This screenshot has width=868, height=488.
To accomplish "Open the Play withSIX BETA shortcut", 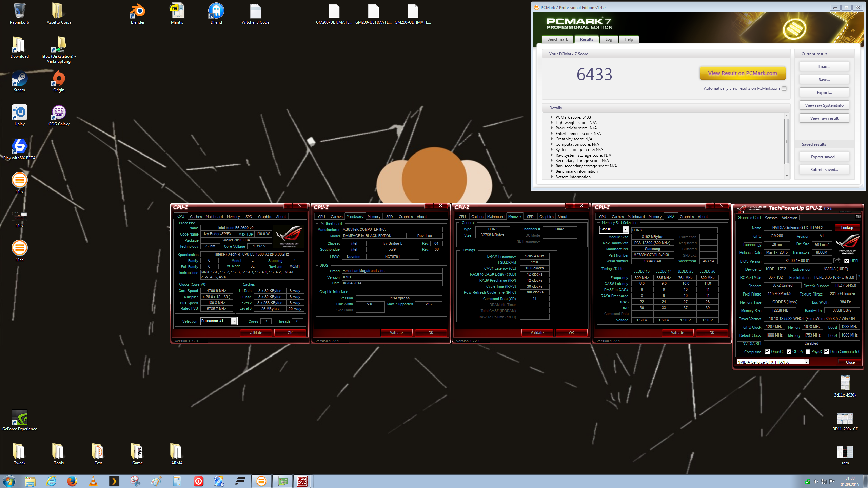I will tap(19, 149).
